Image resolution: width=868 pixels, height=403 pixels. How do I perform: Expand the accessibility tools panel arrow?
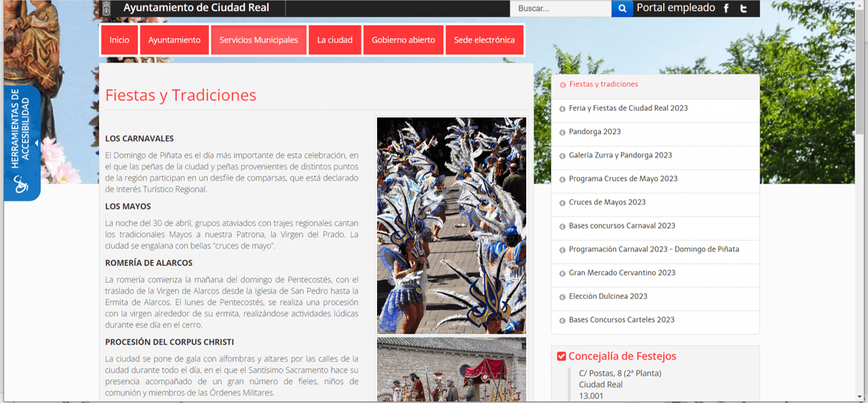coord(37,143)
